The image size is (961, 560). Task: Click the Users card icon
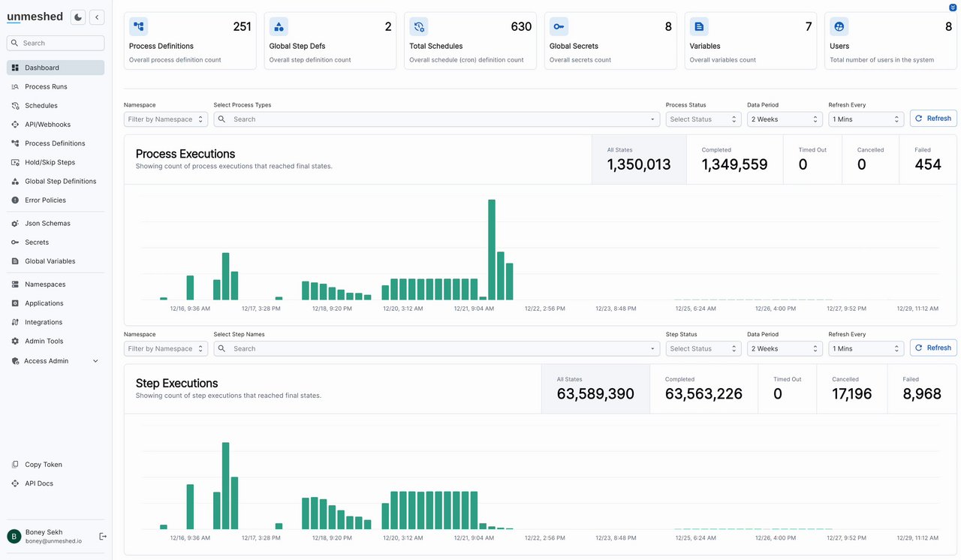(x=839, y=27)
